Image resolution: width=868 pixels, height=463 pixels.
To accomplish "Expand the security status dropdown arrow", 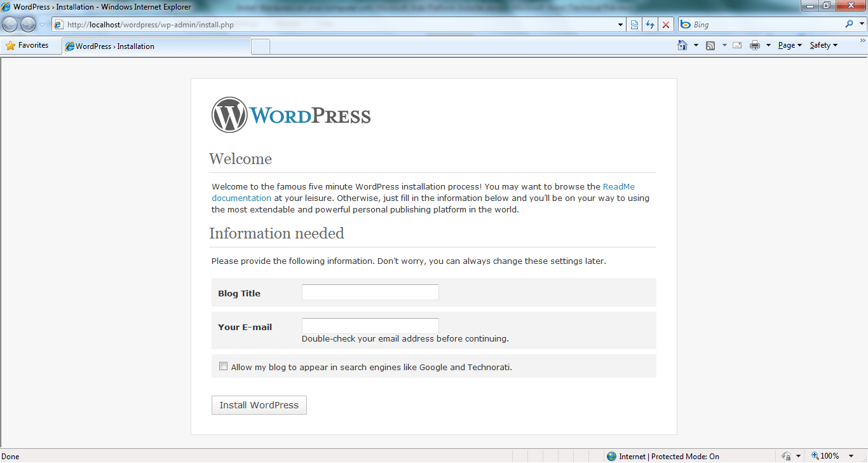I will 798,457.
